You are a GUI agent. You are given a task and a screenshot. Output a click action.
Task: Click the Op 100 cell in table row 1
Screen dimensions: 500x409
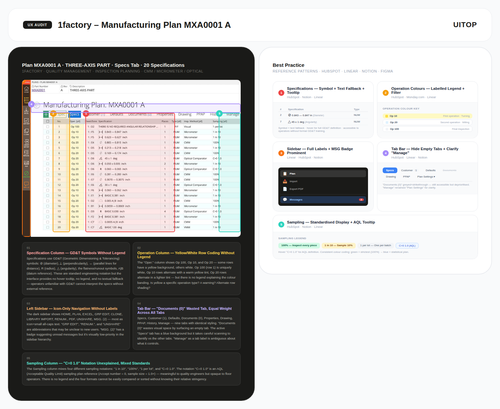click(x=75, y=127)
